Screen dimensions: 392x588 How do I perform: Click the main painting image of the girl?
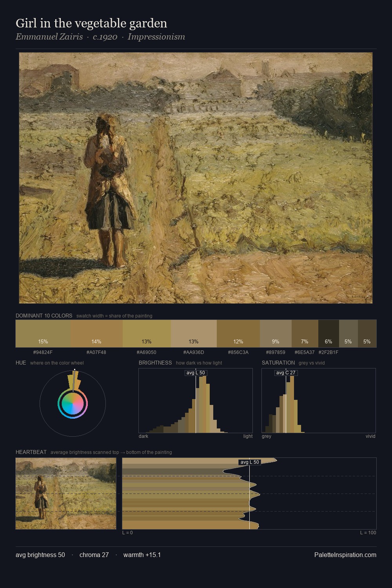(x=196, y=178)
